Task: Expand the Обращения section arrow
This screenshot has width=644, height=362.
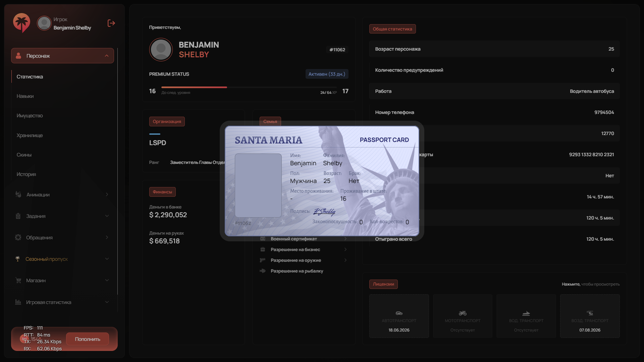Action: (107, 237)
